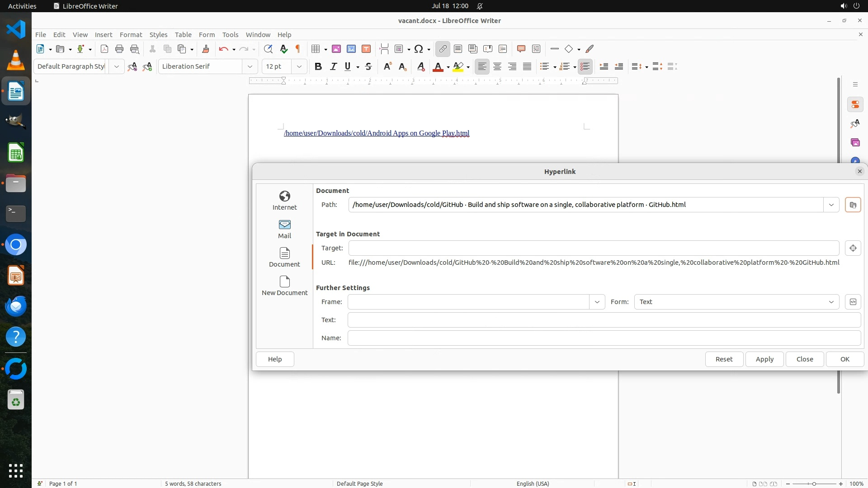
Task: Click the Bold formatting icon
Action: coord(318,66)
